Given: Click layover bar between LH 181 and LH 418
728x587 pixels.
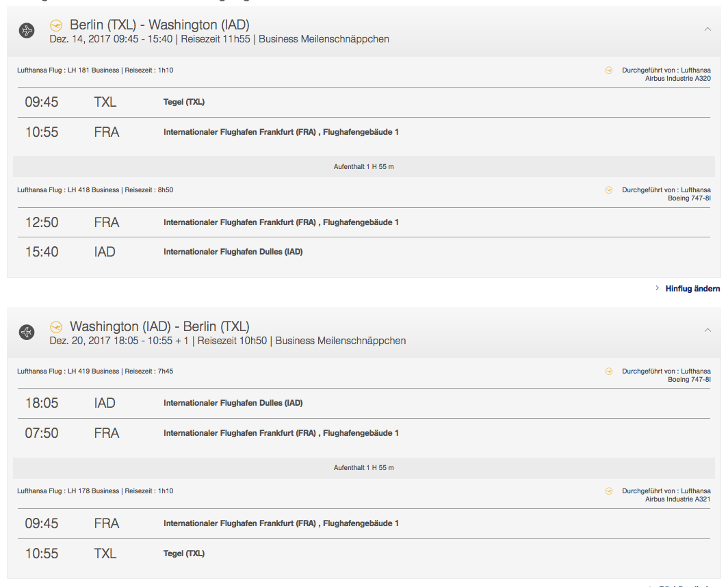Looking at the screenshot, I should click(x=363, y=167).
